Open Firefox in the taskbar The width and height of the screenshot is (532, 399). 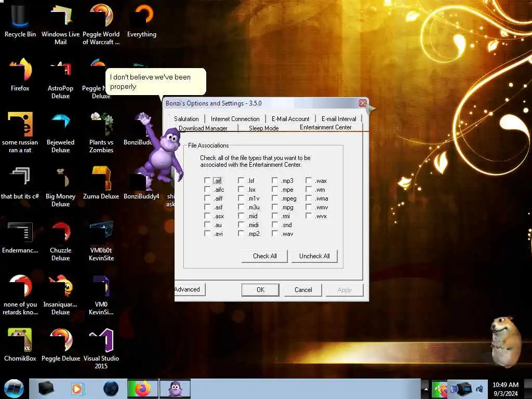(142, 389)
